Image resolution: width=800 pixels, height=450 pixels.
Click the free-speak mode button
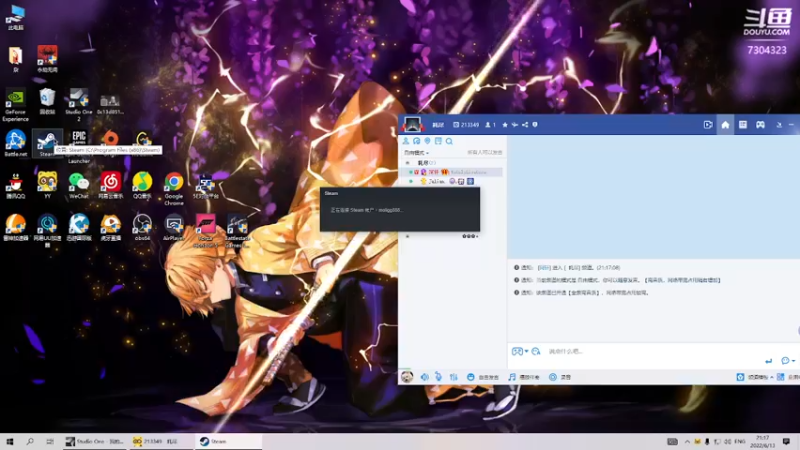pos(483,377)
